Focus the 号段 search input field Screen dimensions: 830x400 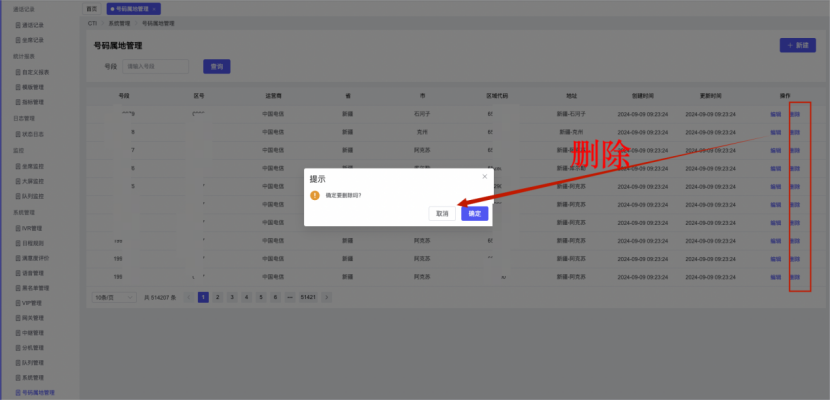pos(156,66)
